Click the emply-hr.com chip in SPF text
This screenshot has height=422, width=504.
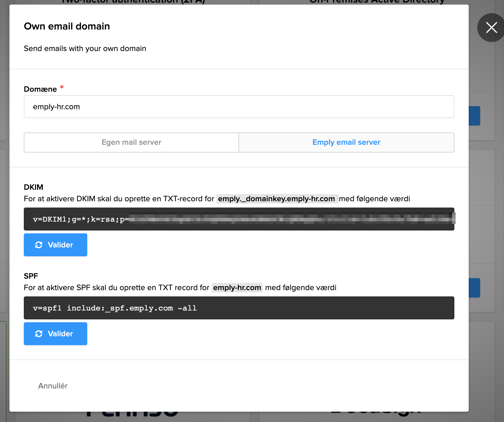237,288
